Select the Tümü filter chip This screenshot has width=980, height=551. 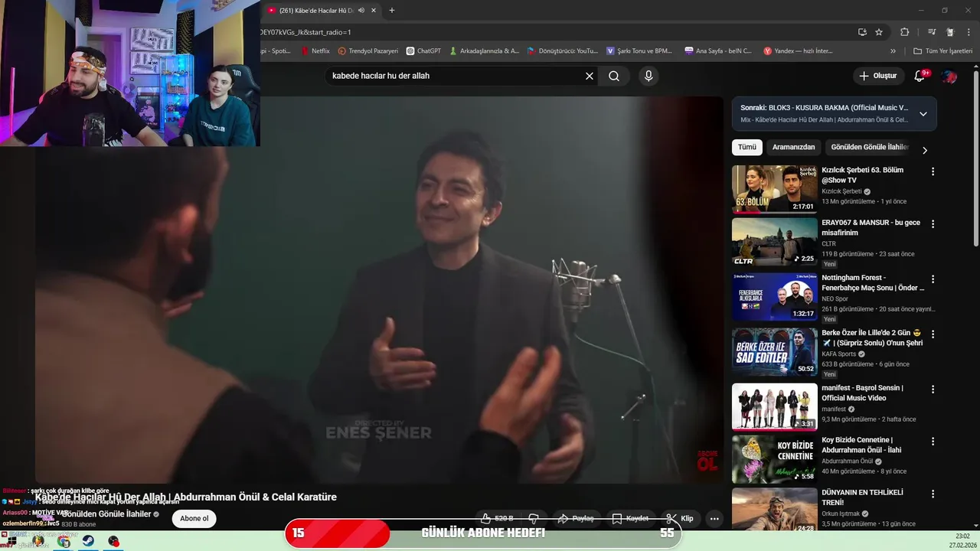pyautogui.click(x=747, y=147)
